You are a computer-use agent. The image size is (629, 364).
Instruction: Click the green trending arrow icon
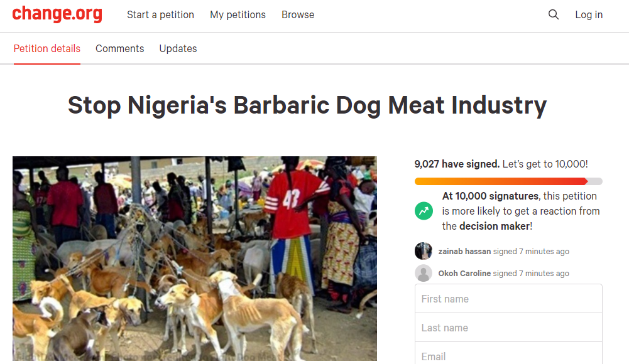pyautogui.click(x=424, y=211)
